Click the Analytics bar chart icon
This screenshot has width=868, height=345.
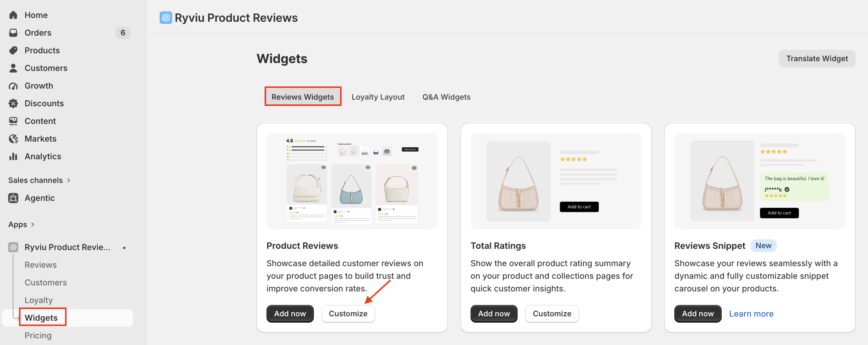pyautogui.click(x=13, y=156)
